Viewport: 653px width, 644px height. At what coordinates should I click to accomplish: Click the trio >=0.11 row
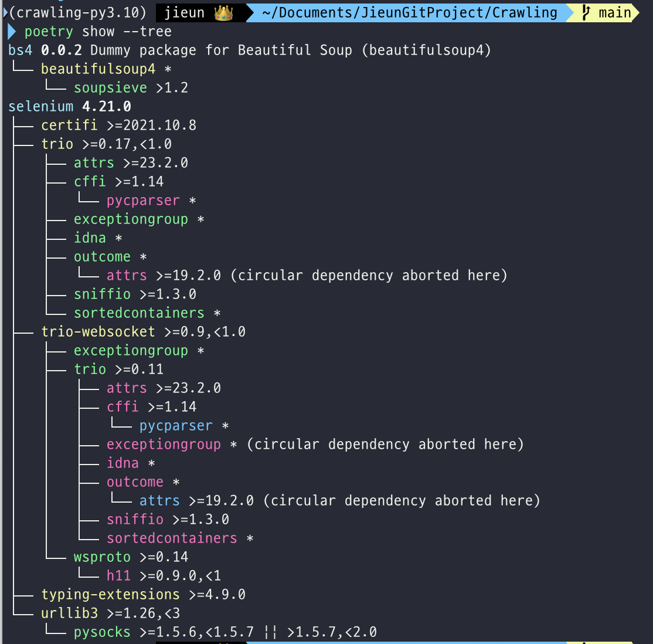(118, 370)
